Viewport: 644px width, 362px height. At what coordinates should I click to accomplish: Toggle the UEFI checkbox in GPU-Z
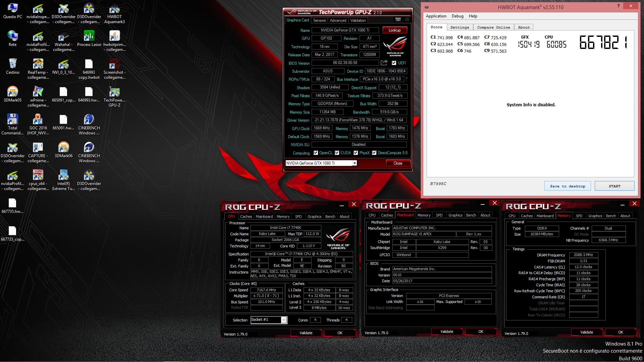[394, 63]
